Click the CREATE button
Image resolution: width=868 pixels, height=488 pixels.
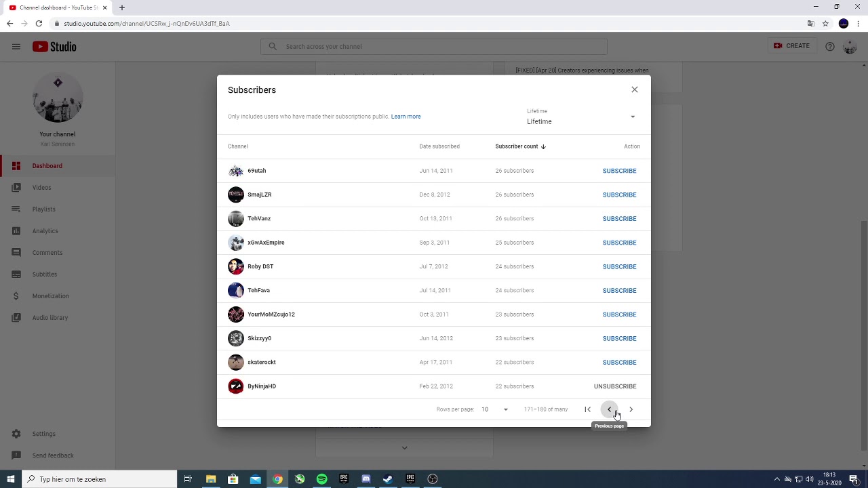pos(791,46)
